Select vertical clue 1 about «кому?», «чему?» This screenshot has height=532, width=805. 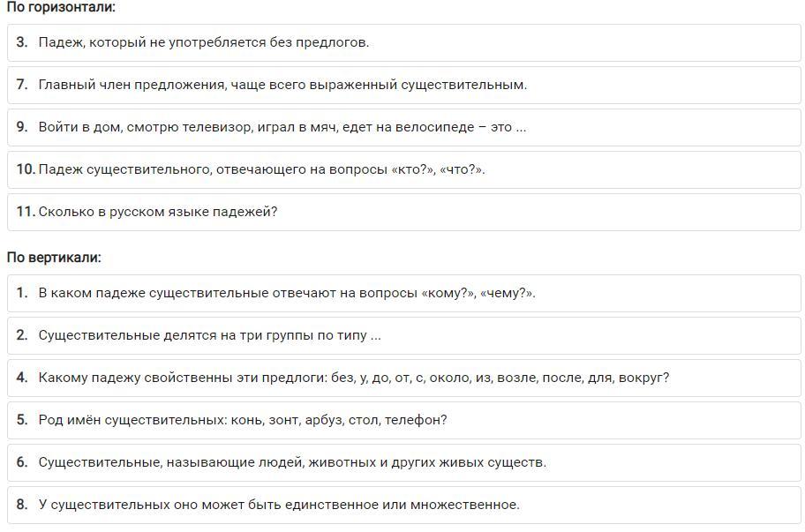coord(403,293)
